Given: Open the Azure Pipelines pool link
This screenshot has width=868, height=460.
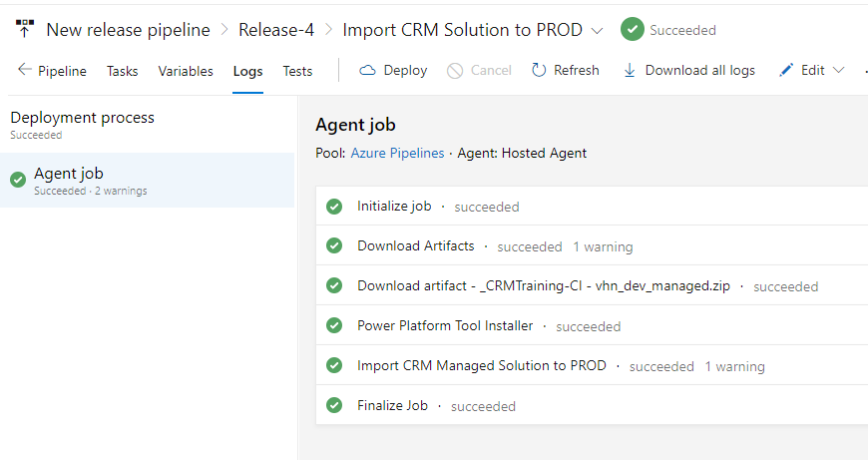Looking at the screenshot, I should coord(397,153).
